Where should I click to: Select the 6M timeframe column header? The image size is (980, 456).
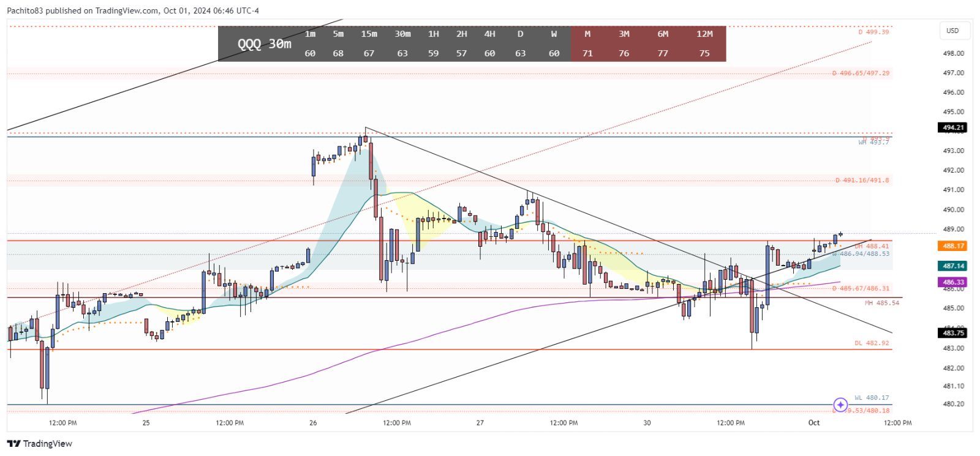(663, 34)
